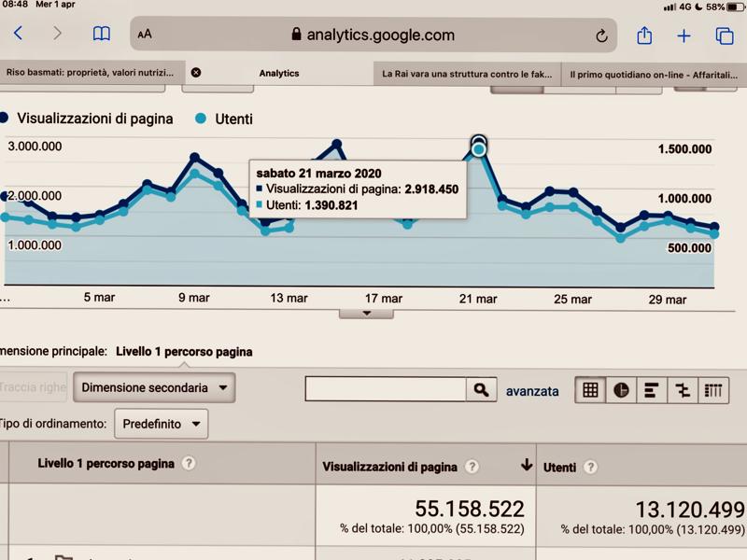Select the performance bar view icon
747x560 pixels.
pos(652,390)
